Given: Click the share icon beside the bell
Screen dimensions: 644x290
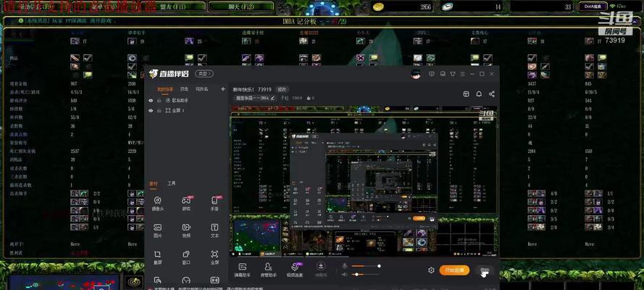Looking at the screenshot, I should coord(492,94).
